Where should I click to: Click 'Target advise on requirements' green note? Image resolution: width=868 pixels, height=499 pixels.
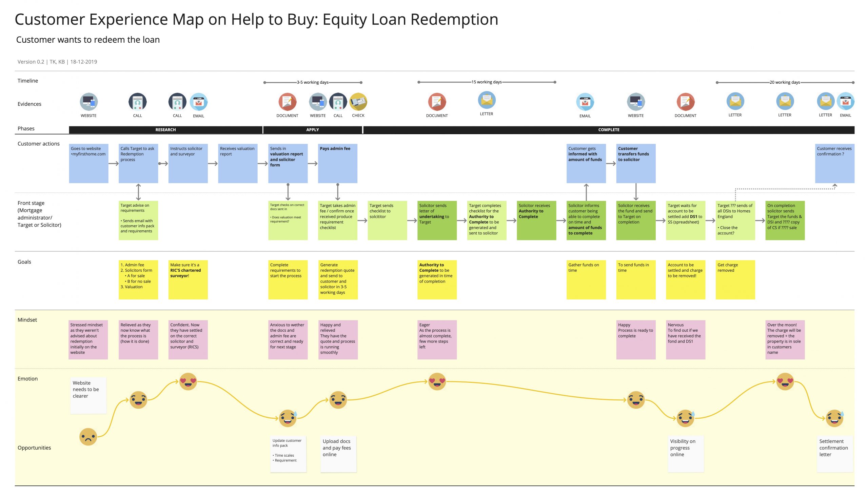coord(138,221)
